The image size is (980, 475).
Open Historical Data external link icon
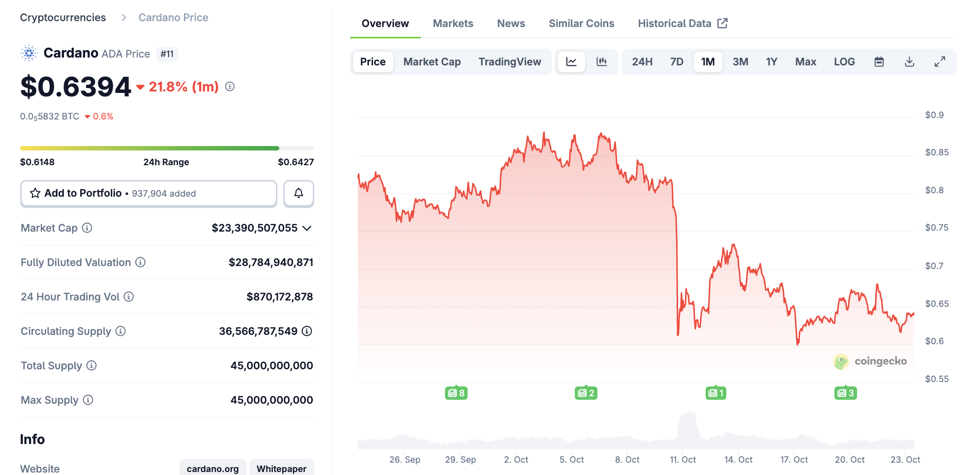[722, 23]
